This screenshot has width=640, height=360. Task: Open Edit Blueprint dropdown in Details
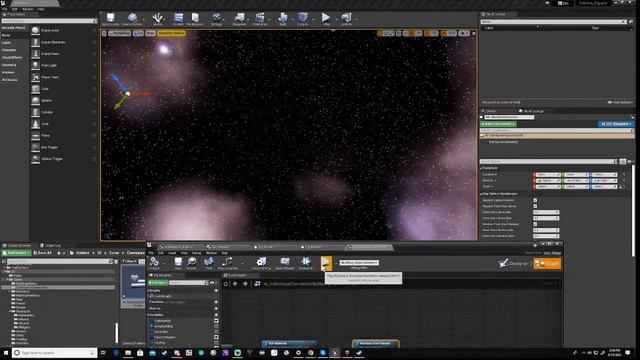click(616, 124)
